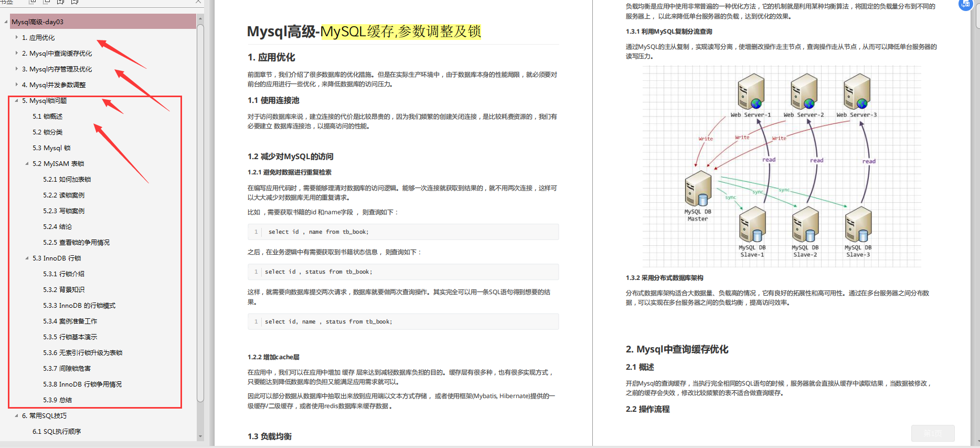Viewport: 980px width, 448px height.
Task: Jump to 4. Mysql并发参数调整 bookmark
Action: point(54,85)
